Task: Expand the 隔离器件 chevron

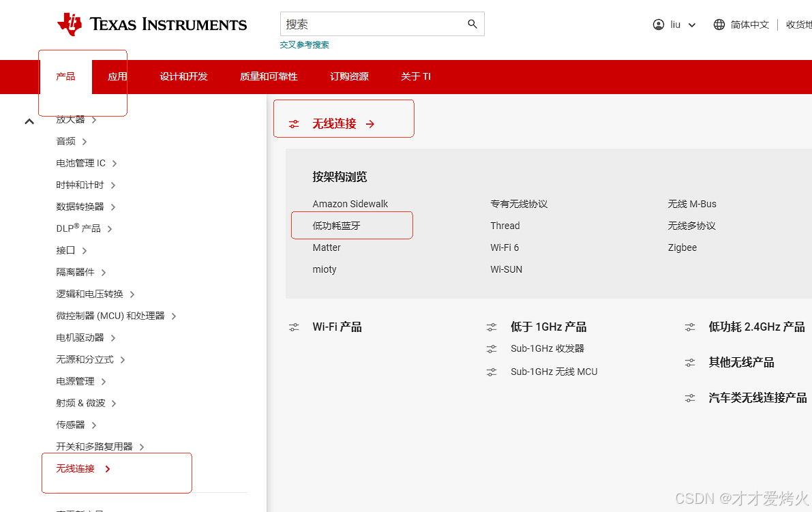Action: point(104,272)
